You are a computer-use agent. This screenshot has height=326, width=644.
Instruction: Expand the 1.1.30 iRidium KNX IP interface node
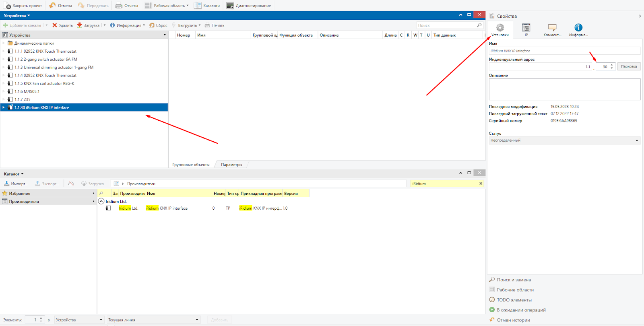(x=4, y=107)
